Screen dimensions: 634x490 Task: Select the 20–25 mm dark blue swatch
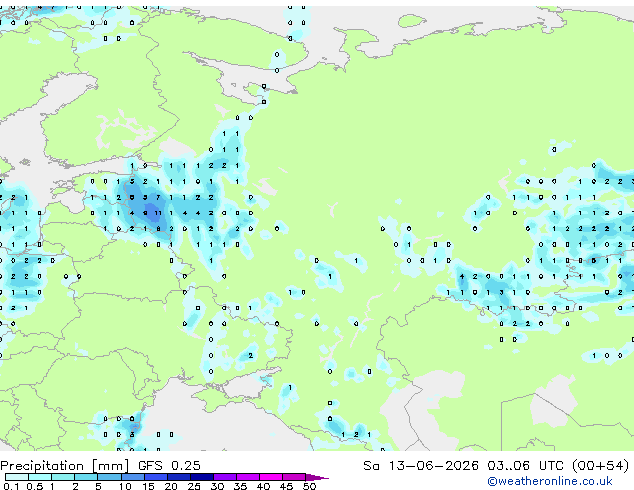[x=178, y=477]
